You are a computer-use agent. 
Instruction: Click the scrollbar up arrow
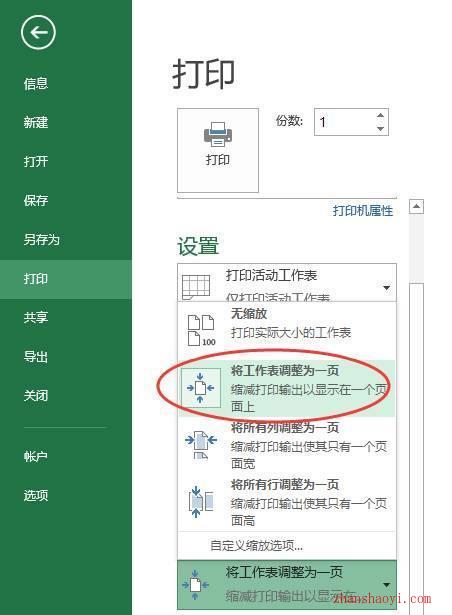[416, 206]
